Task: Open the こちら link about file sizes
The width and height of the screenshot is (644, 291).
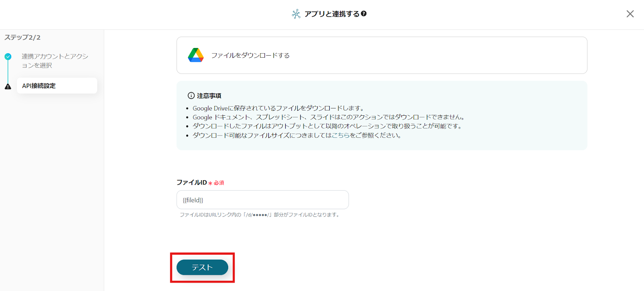Action: click(x=341, y=135)
